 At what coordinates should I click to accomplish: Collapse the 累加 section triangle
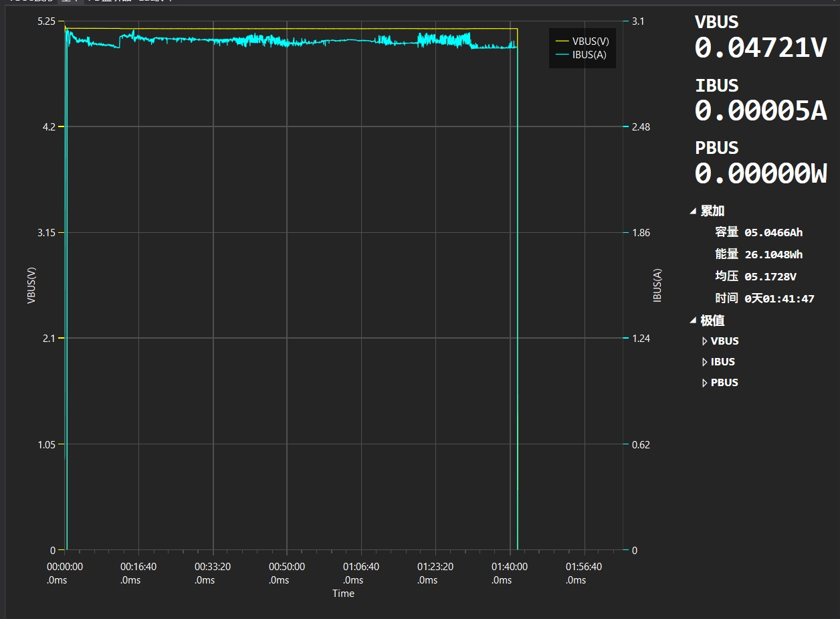coord(693,211)
